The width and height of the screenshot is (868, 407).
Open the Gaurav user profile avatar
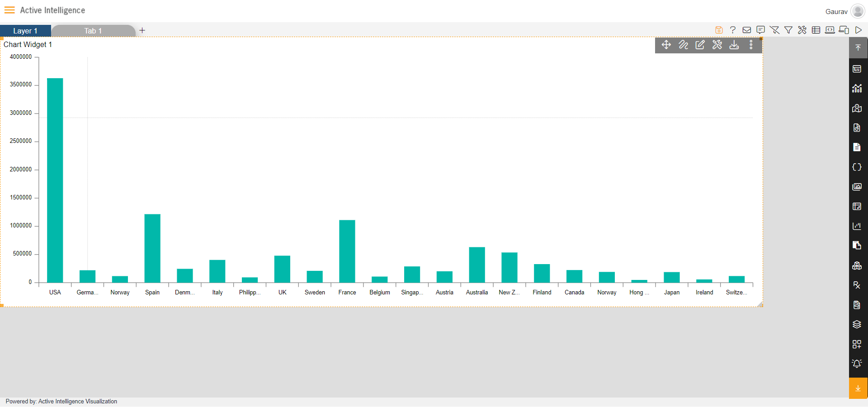tap(858, 11)
